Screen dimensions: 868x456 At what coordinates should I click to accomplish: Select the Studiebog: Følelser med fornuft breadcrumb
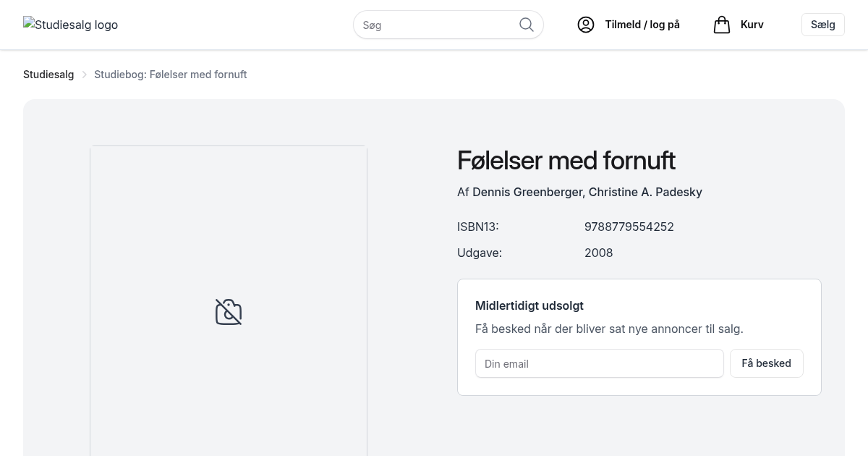170,75
